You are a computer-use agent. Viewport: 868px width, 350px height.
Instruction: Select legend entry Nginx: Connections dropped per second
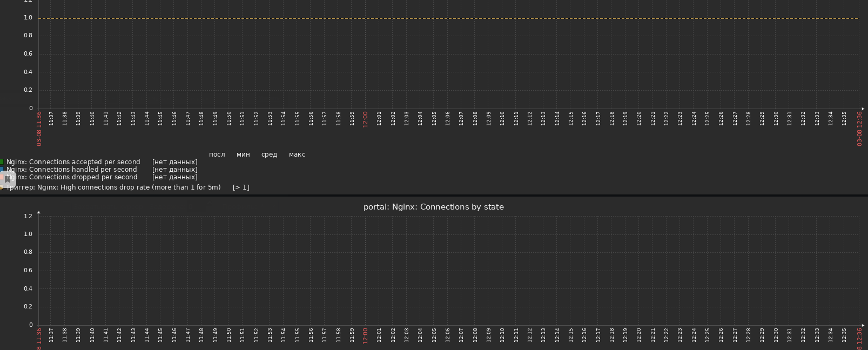coord(72,177)
